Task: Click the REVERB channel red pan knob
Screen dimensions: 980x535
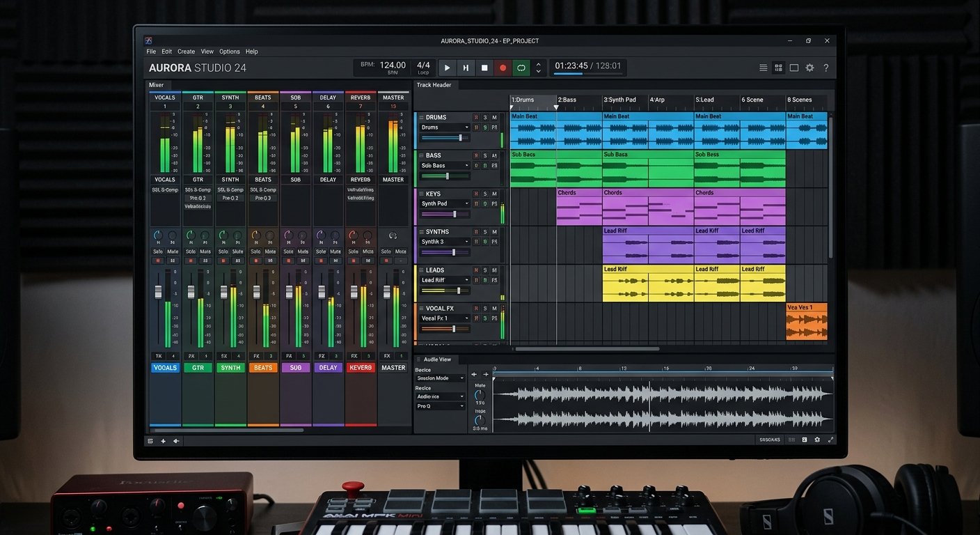Action: [x=354, y=235]
